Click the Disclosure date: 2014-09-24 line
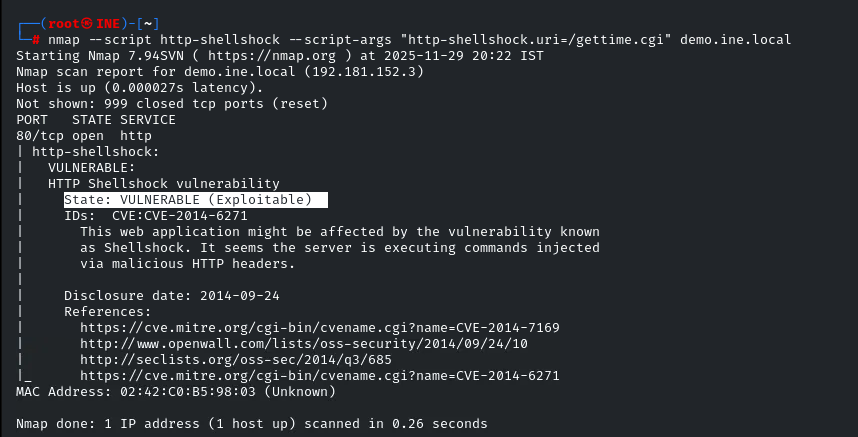Viewport: 858px width, 437px height. (x=171, y=296)
